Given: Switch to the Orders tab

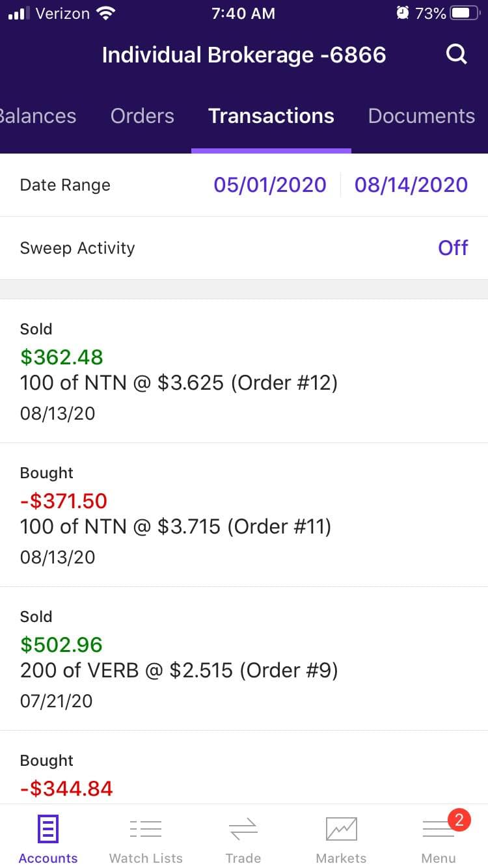Looking at the screenshot, I should 142,116.
